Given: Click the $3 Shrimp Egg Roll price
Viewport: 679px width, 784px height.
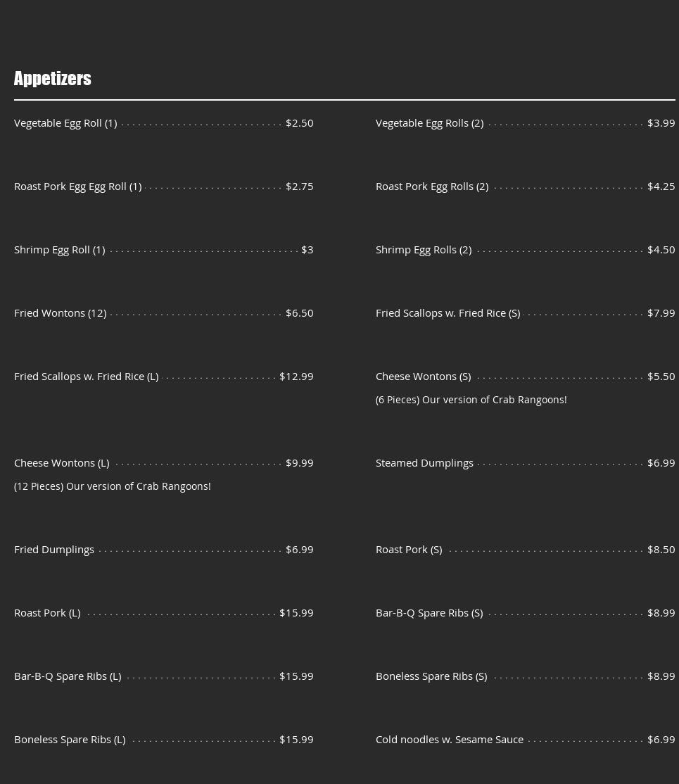Looking at the screenshot, I should pos(307,250).
